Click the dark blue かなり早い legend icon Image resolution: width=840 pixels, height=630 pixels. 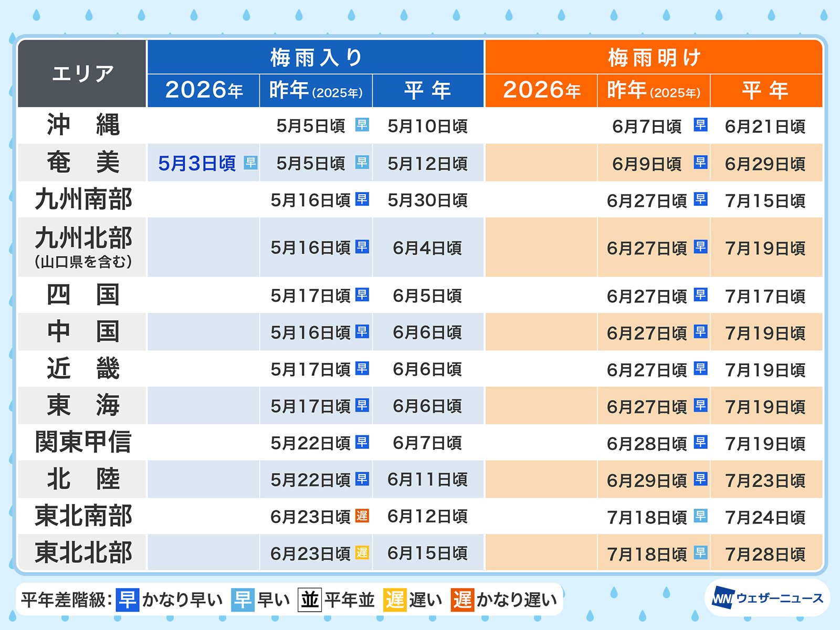[x=128, y=600]
